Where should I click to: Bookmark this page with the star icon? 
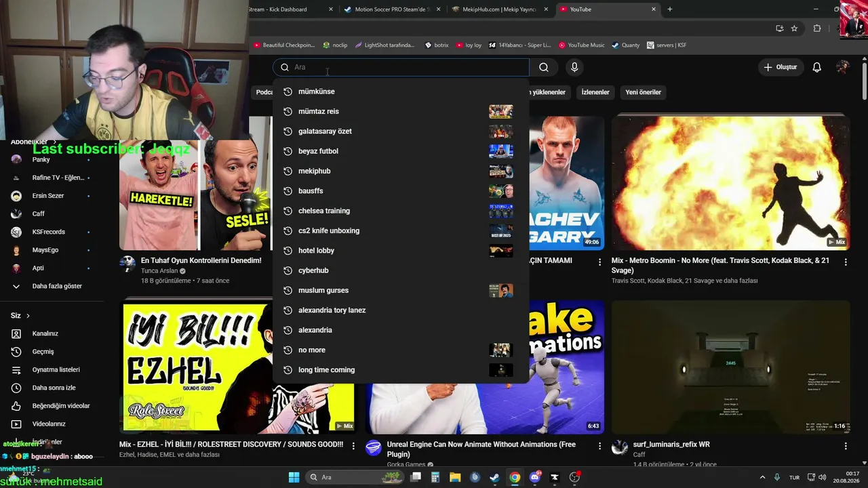click(794, 28)
